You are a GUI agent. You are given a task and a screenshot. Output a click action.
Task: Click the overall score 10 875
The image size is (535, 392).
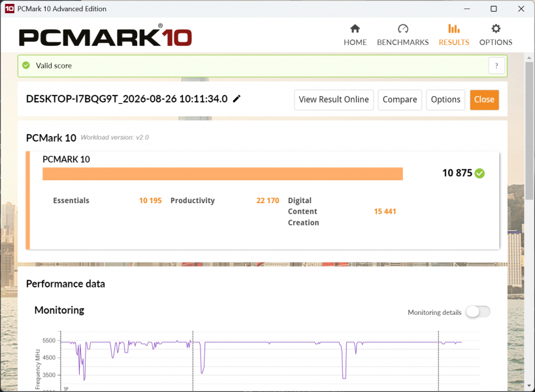coord(457,173)
